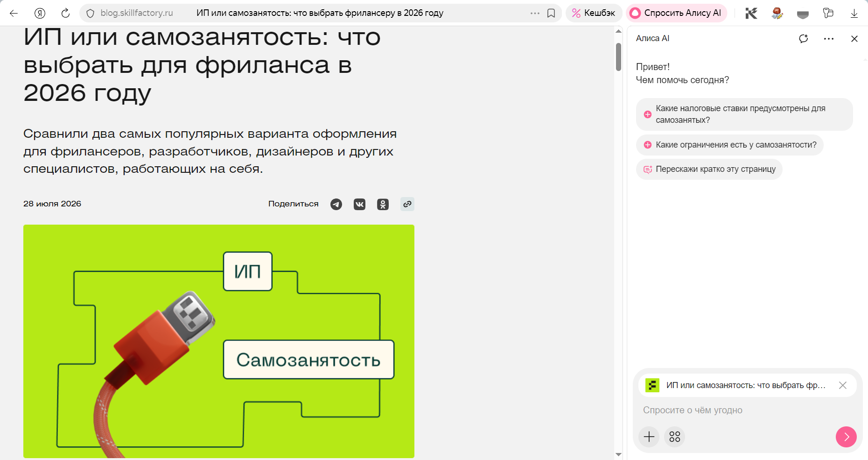This screenshot has height=460, width=868.
Task: Focus the Спросите о чём угодно field
Action: 747,410
